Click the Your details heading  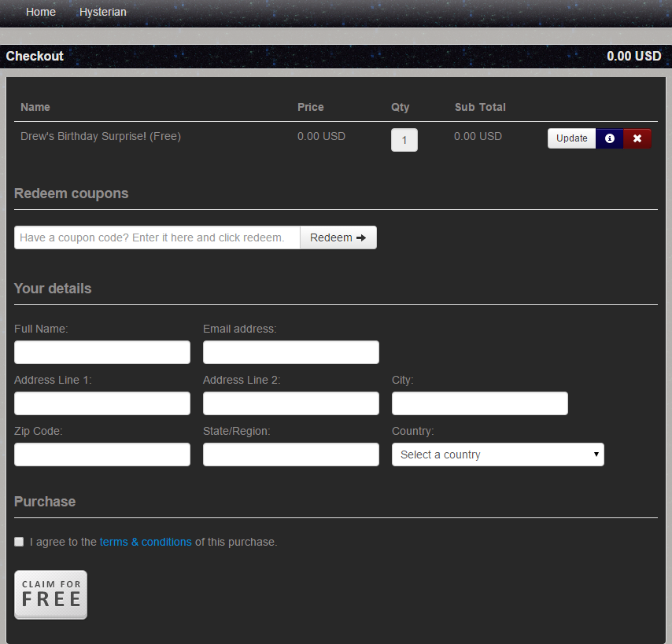pos(53,289)
